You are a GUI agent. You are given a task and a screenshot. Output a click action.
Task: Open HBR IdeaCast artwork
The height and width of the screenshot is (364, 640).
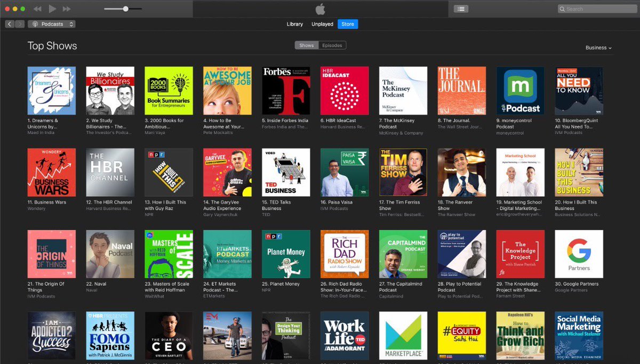click(345, 91)
